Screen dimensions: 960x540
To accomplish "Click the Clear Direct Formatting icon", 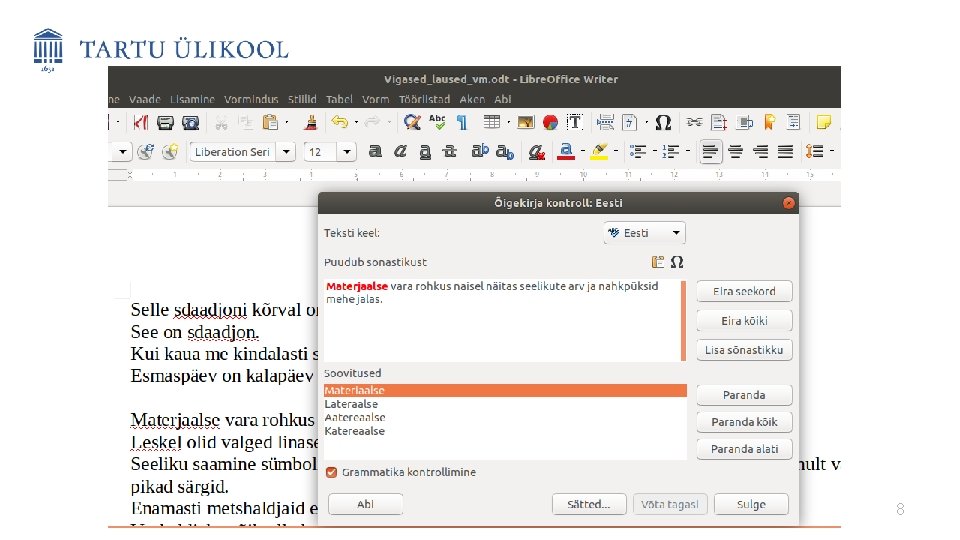I will click(537, 152).
